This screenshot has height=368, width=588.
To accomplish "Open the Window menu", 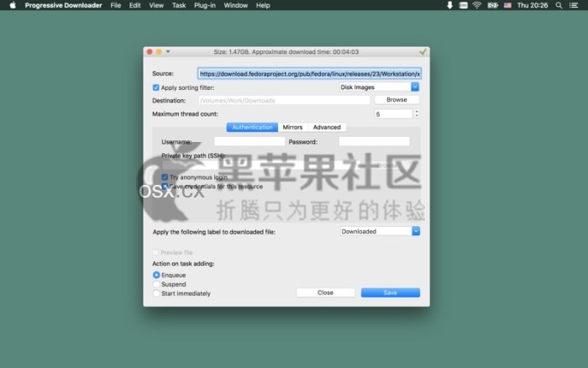I will 235,5.
